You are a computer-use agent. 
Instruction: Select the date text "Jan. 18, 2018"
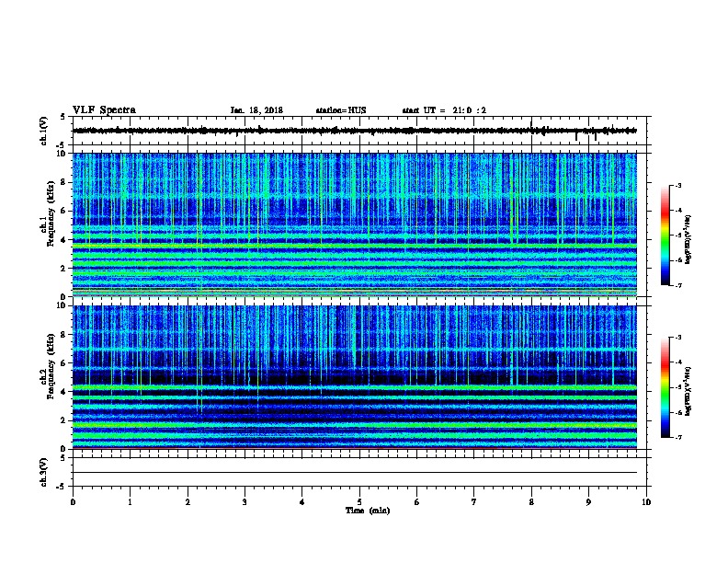coord(256,110)
